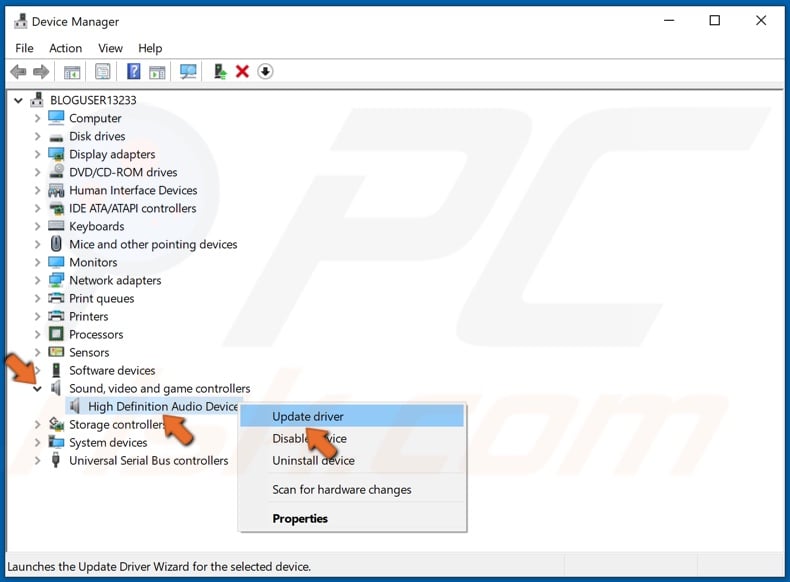Click the Disable device down-arrow icon
The image size is (790, 582).
(265, 72)
